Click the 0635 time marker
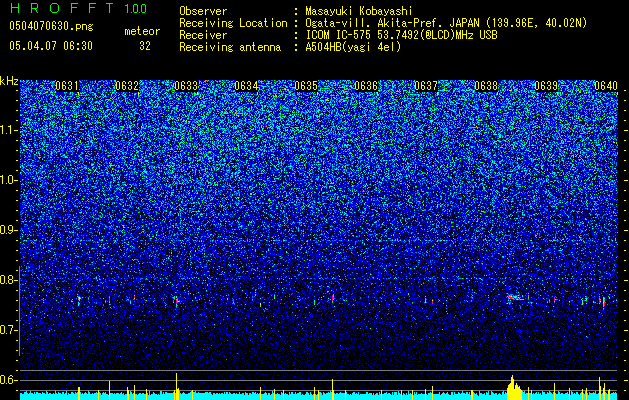This screenshot has width=629, height=400. (x=306, y=86)
